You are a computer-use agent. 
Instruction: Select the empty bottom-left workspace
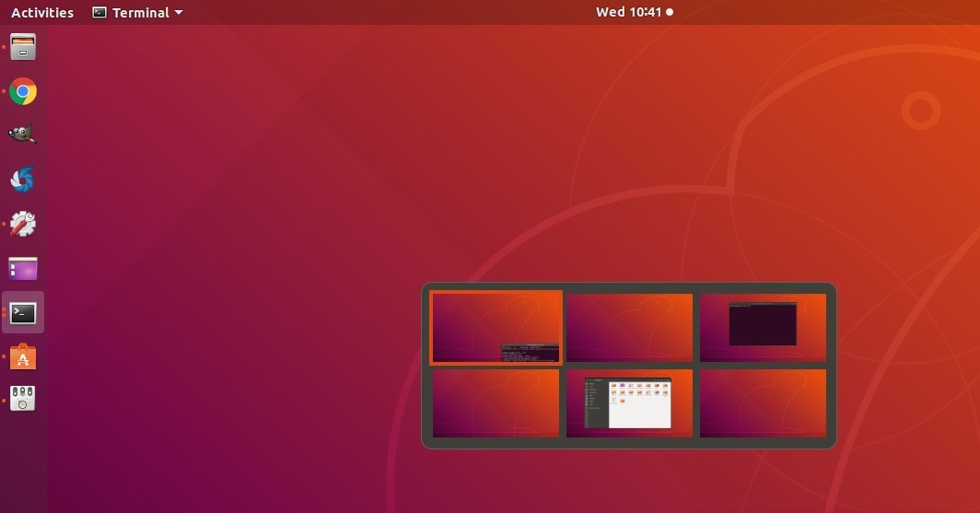pos(496,403)
